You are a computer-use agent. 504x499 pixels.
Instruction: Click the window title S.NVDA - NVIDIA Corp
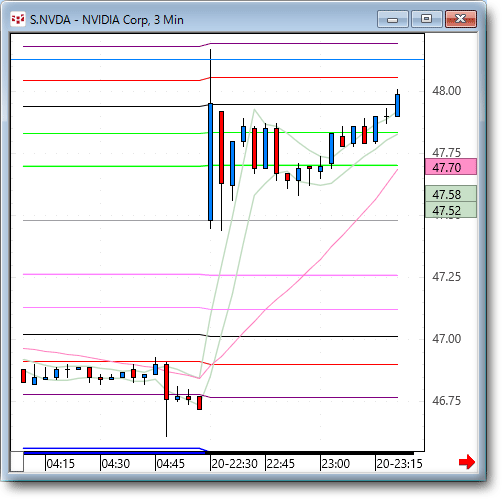[x=107, y=20]
